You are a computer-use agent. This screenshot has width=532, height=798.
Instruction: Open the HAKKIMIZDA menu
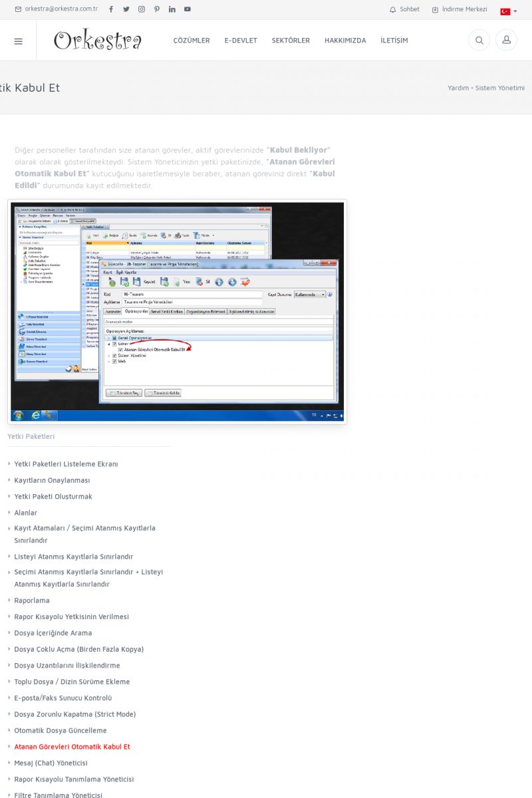(345, 41)
